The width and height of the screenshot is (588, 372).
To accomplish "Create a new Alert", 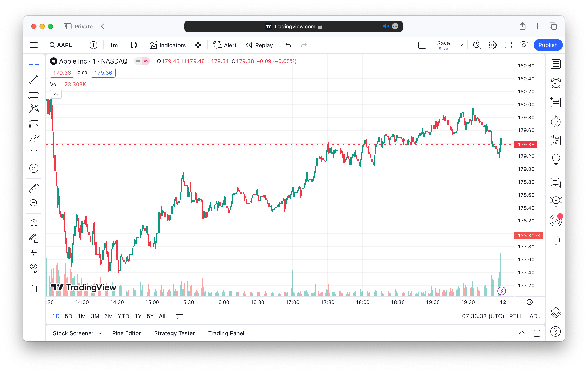I will [x=225, y=45].
